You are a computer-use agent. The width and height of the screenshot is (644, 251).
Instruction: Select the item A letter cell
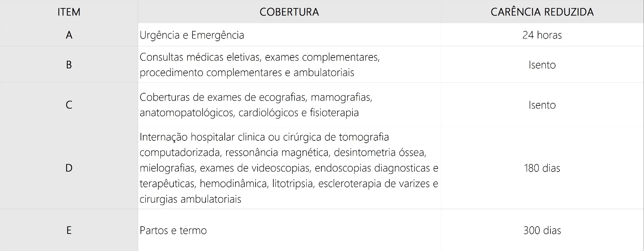69,35
